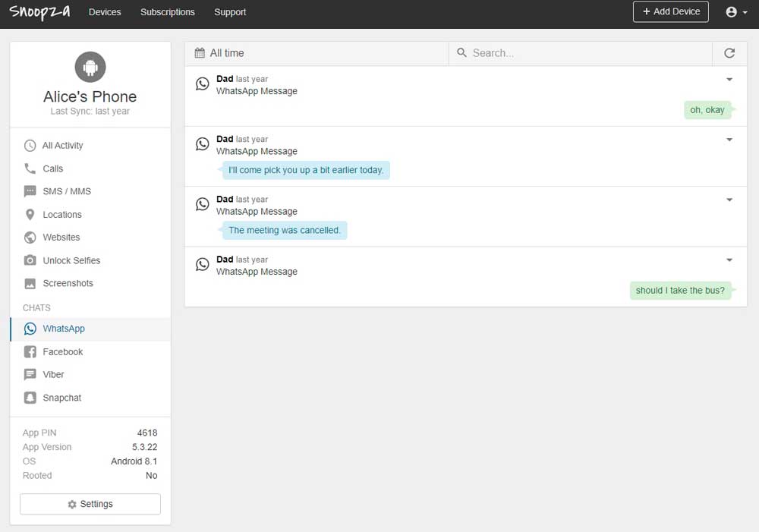
Task: Expand options for 'meeting was cancelled' message
Action: 729,200
